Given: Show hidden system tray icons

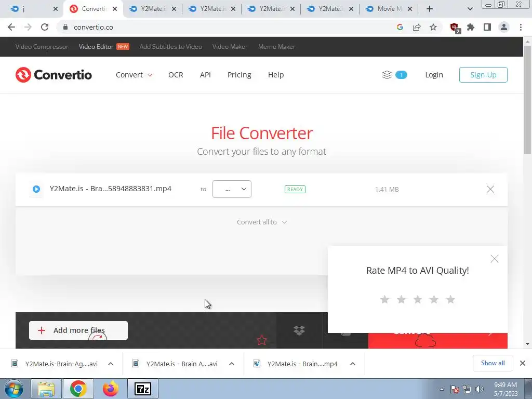Looking at the screenshot, I should click(442, 389).
